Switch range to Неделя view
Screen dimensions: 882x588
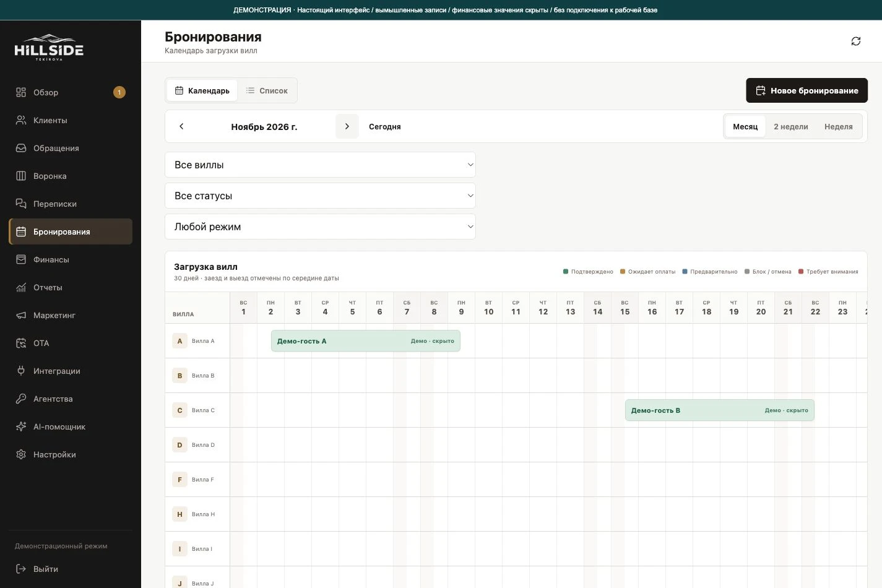tap(839, 126)
